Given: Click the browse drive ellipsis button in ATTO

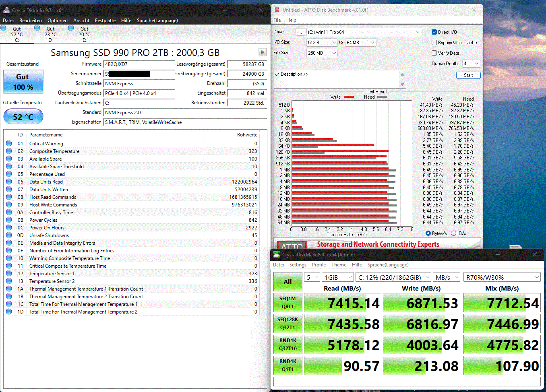Looking at the screenshot, I should 300,32.
